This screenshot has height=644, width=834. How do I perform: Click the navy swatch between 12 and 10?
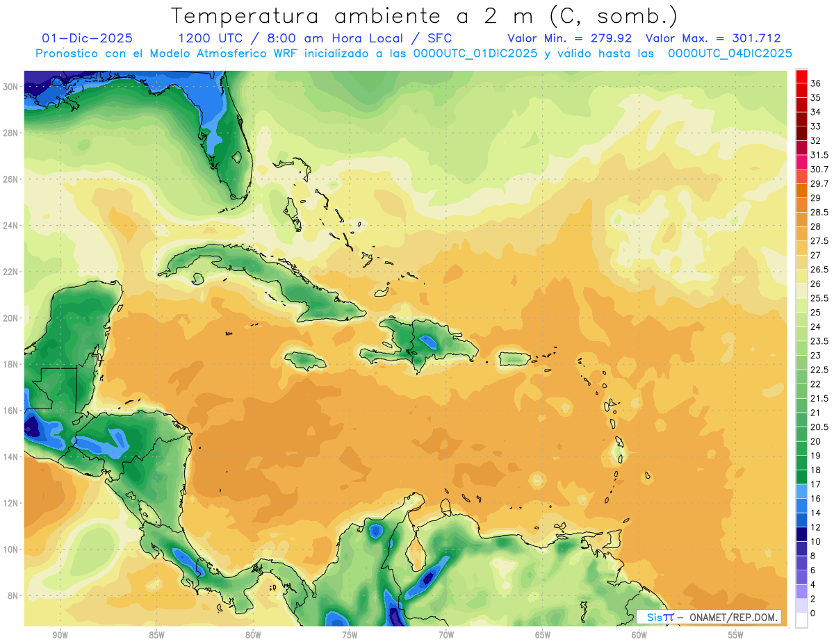(x=801, y=534)
